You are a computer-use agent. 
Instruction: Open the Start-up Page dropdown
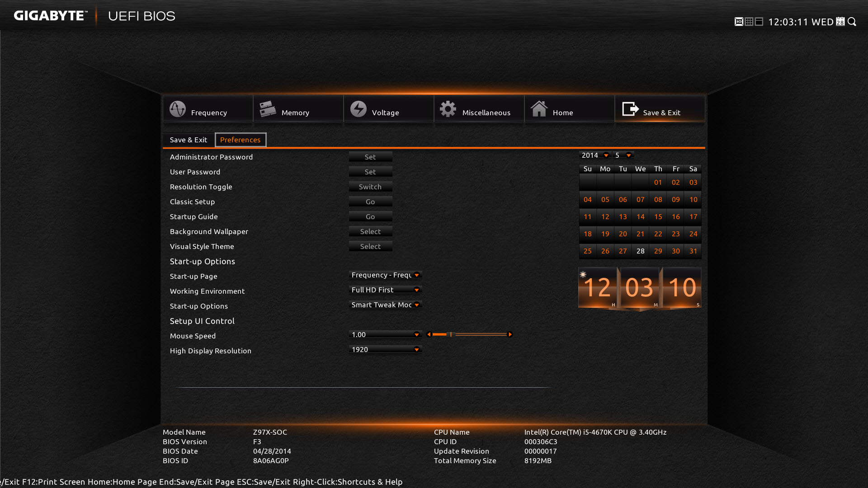click(x=385, y=275)
